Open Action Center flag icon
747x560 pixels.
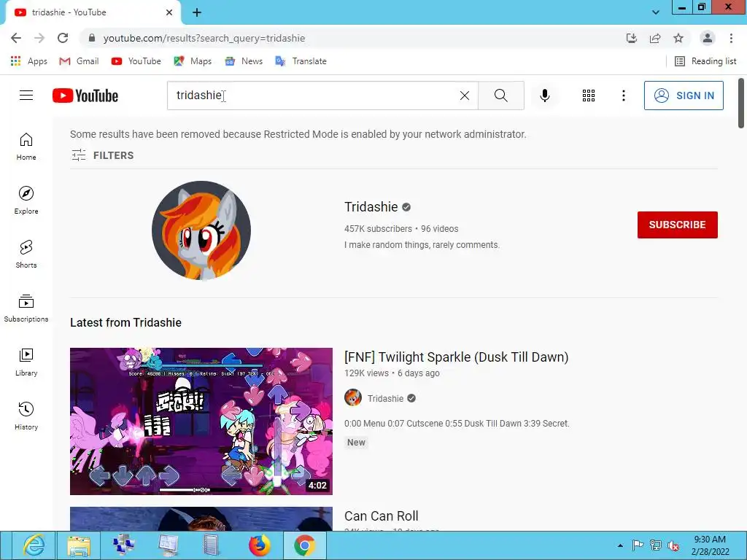pos(638,545)
